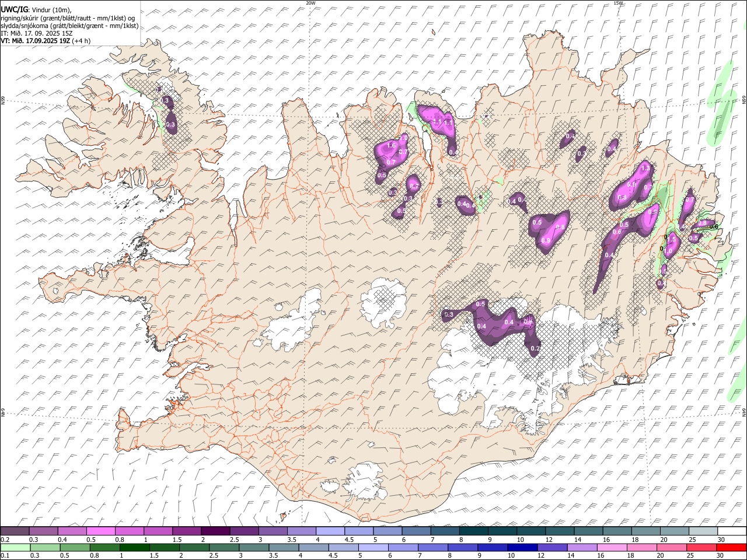Click the white Mýrdalsjökull glacier near the south coast
The height and width of the screenshot is (560, 747).
pyautogui.click(x=365, y=482)
